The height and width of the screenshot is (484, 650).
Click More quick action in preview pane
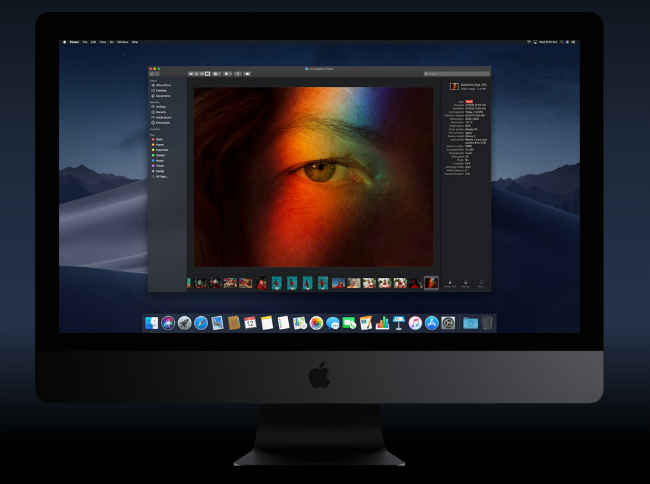point(481,284)
